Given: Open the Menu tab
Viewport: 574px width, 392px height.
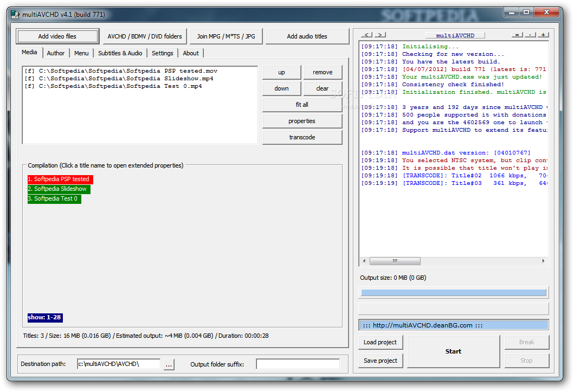Looking at the screenshot, I should tap(81, 53).
